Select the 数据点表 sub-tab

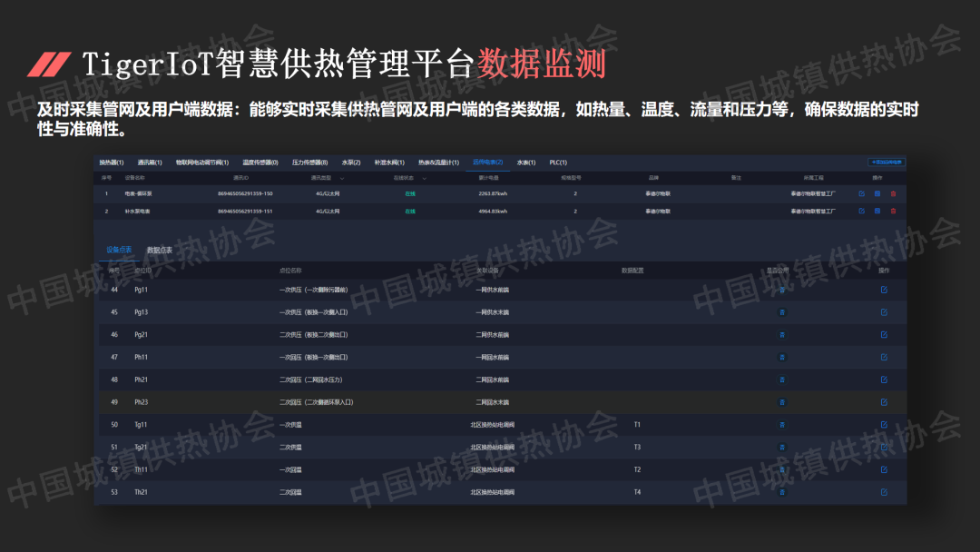160,249
